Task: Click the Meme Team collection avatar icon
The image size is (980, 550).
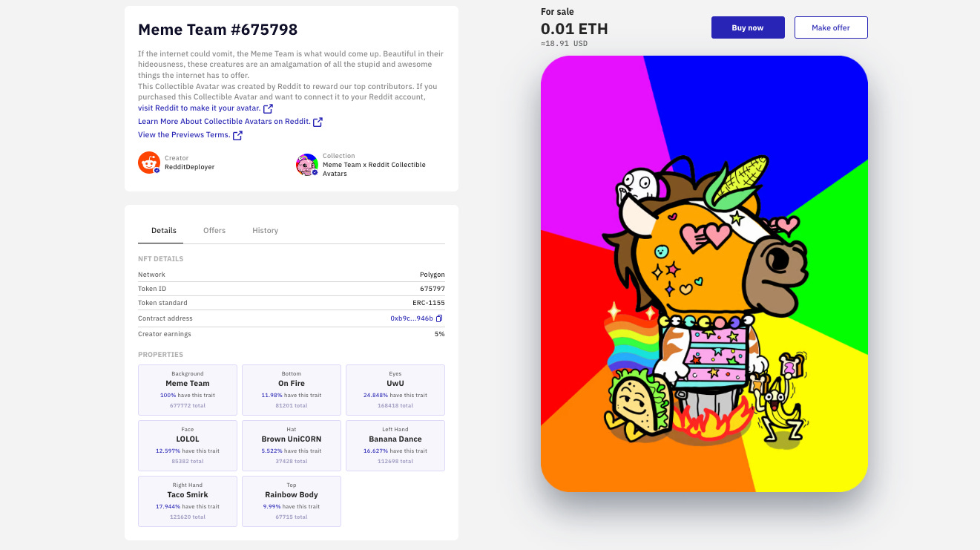Action: pos(307,165)
